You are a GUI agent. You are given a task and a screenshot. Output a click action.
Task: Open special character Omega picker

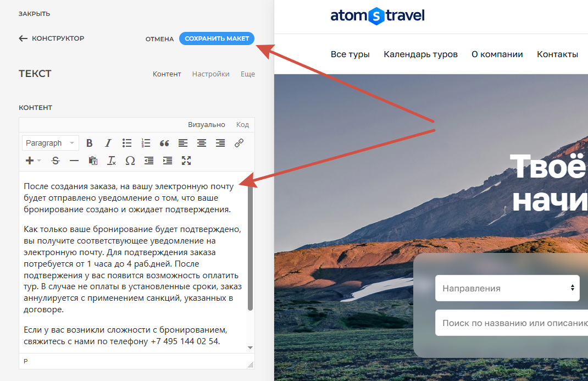130,161
